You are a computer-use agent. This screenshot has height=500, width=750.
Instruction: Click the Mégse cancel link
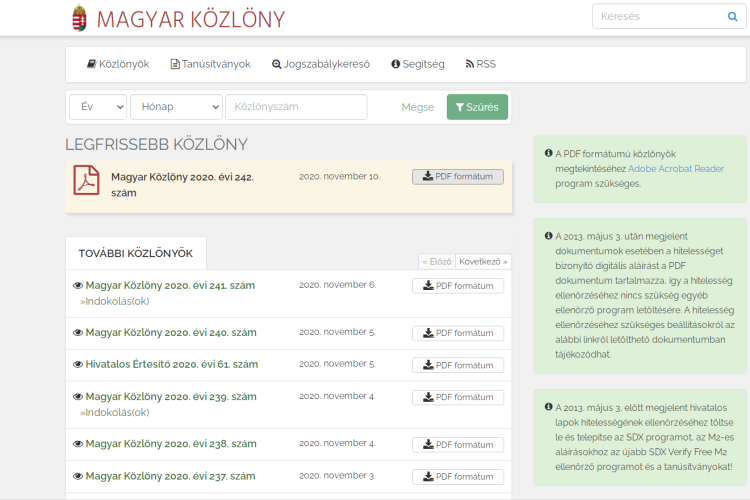click(418, 107)
